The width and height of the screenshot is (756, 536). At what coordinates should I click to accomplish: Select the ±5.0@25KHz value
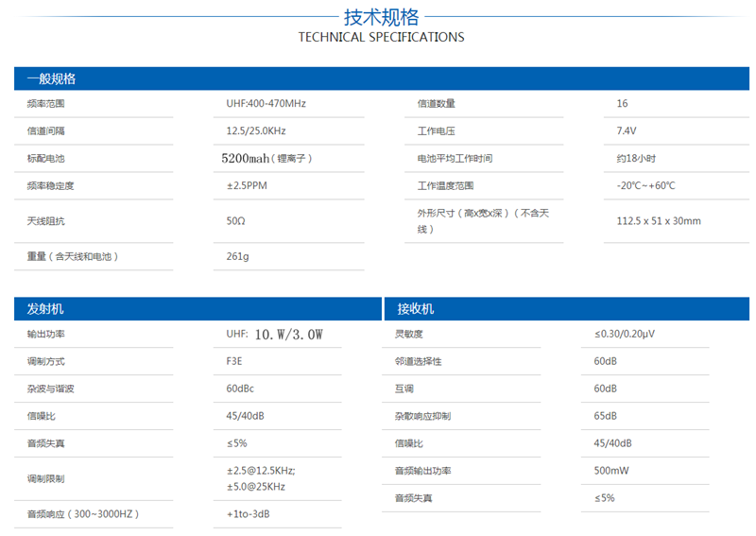[x=255, y=487]
